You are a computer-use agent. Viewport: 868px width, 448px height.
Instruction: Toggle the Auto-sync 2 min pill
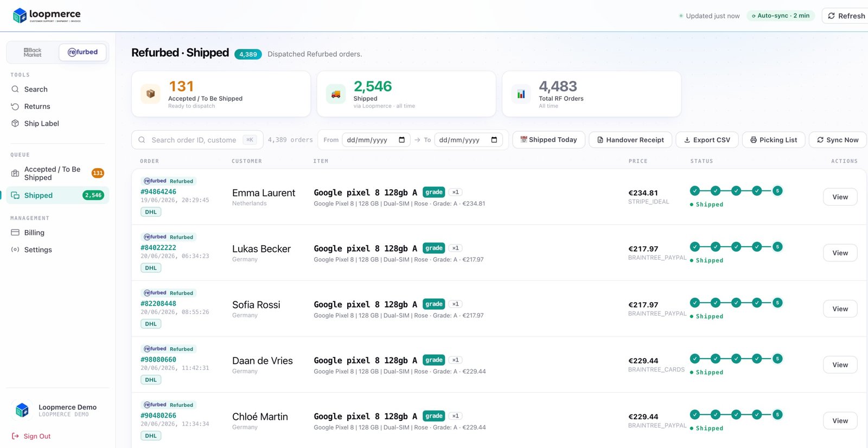tap(781, 16)
